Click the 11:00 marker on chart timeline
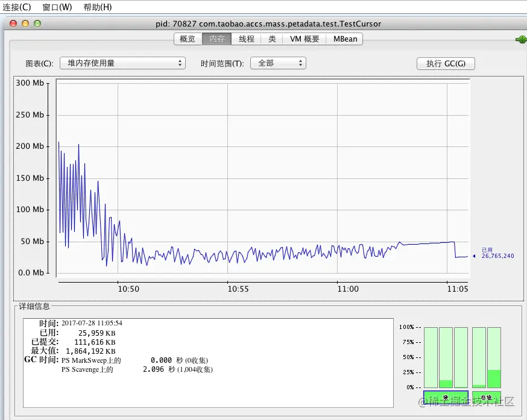The height and width of the screenshot is (420, 527). pos(348,289)
